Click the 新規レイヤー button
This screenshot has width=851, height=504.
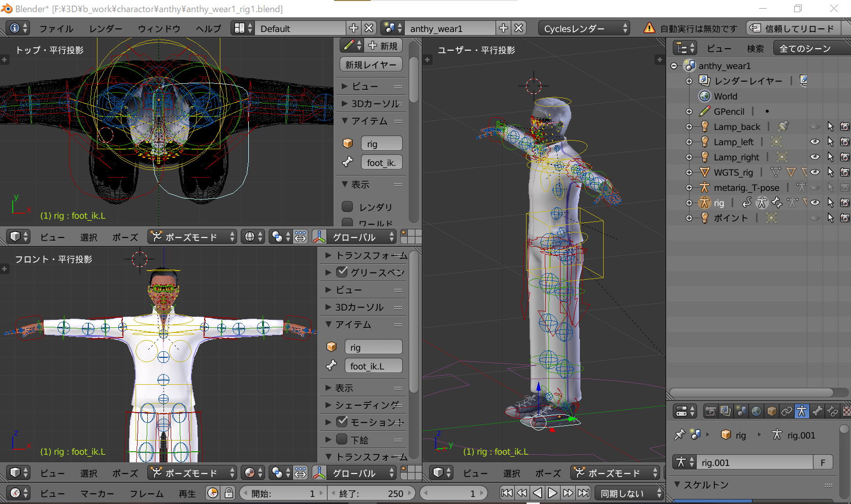tap(371, 64)
